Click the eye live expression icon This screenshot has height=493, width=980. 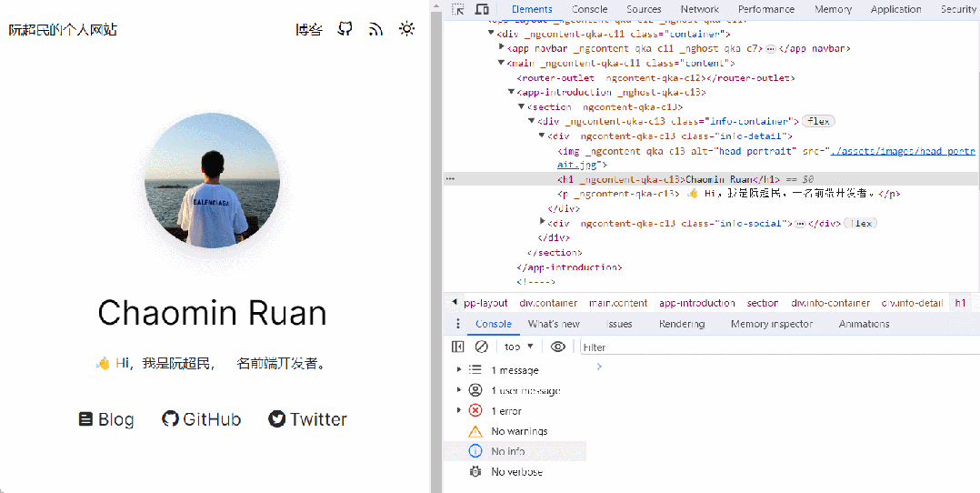click(558, 347)
